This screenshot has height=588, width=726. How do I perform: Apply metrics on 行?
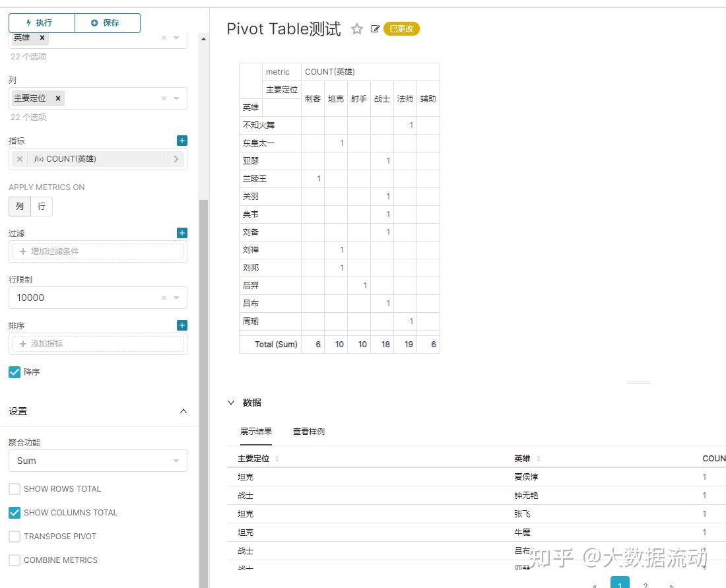(x=42, y=207)
